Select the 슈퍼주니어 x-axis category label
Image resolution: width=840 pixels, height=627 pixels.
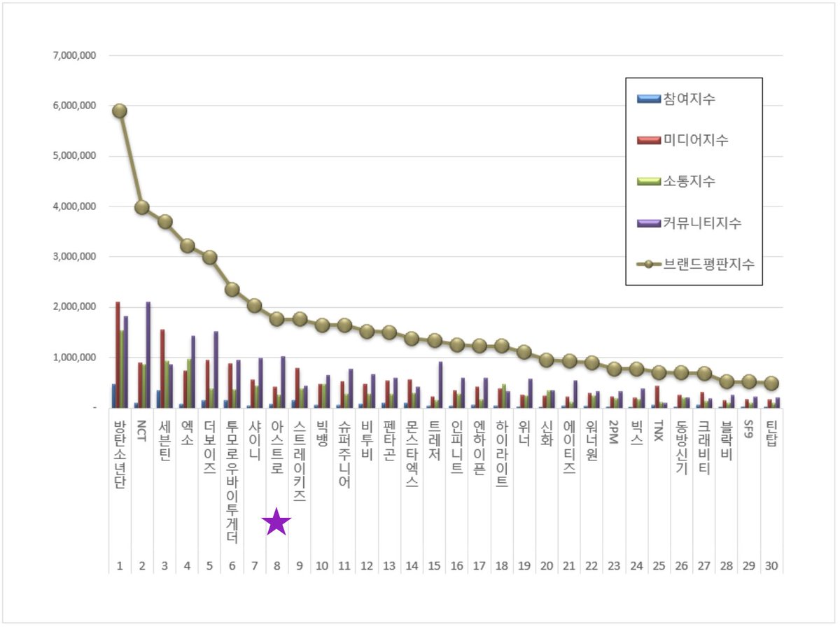[x=344, y=455]
